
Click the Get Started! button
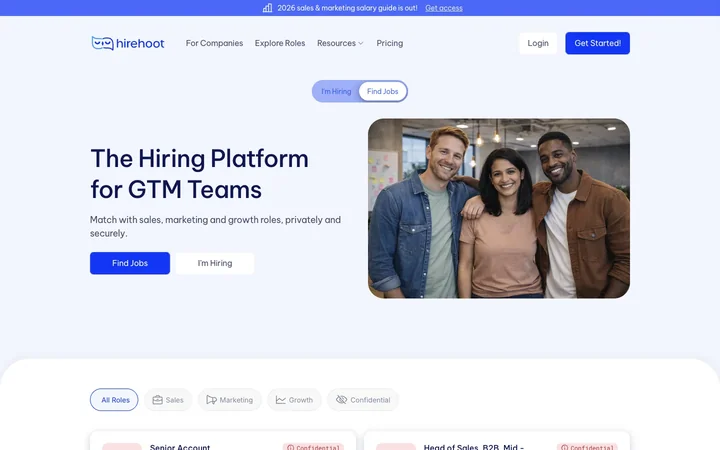tap(597, 43)
